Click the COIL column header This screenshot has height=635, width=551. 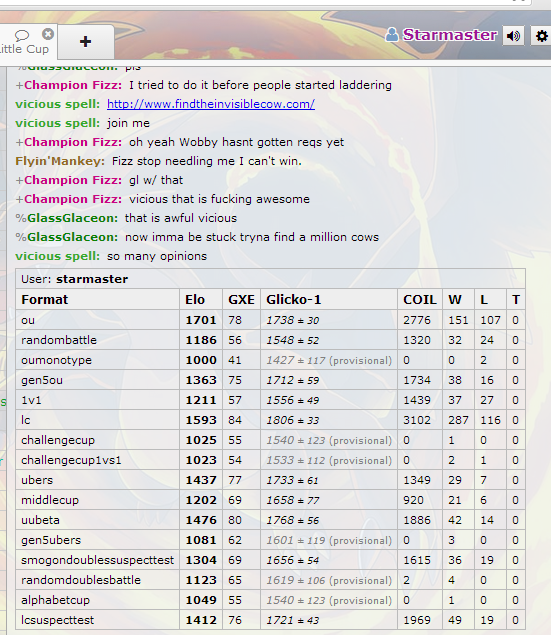(x=420, y=300)
